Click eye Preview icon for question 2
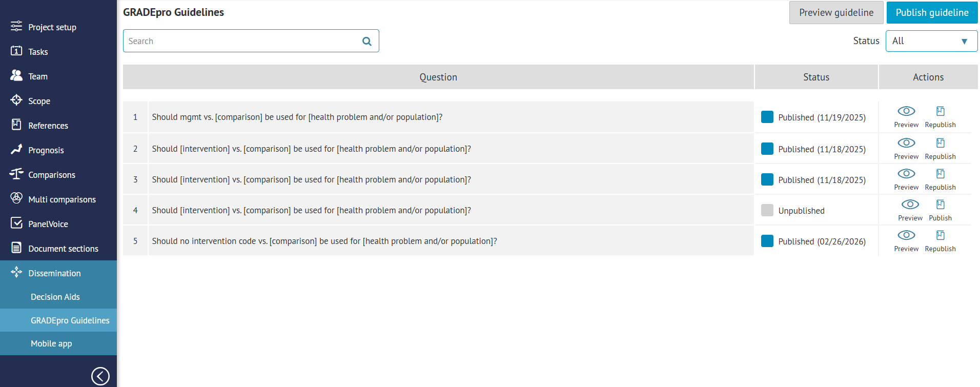 pos(906,143)
